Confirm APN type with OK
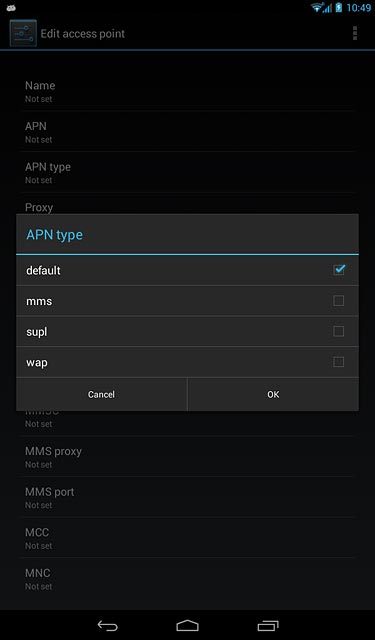375x640 pixels. [x=273, y=394]
